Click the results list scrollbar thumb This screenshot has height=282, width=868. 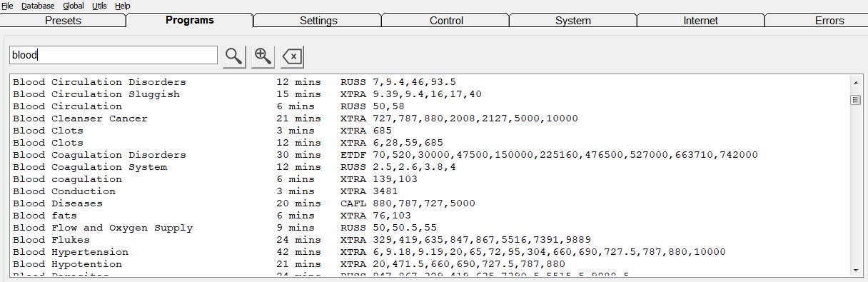(856, 100)
